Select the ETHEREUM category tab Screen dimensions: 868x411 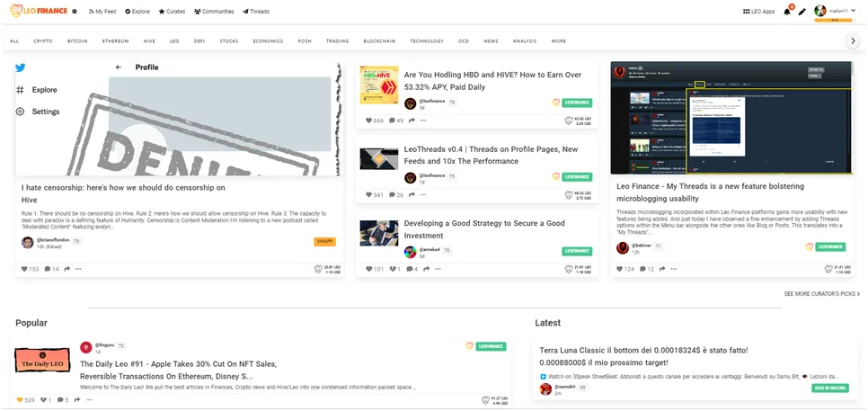tap(116, 41)
